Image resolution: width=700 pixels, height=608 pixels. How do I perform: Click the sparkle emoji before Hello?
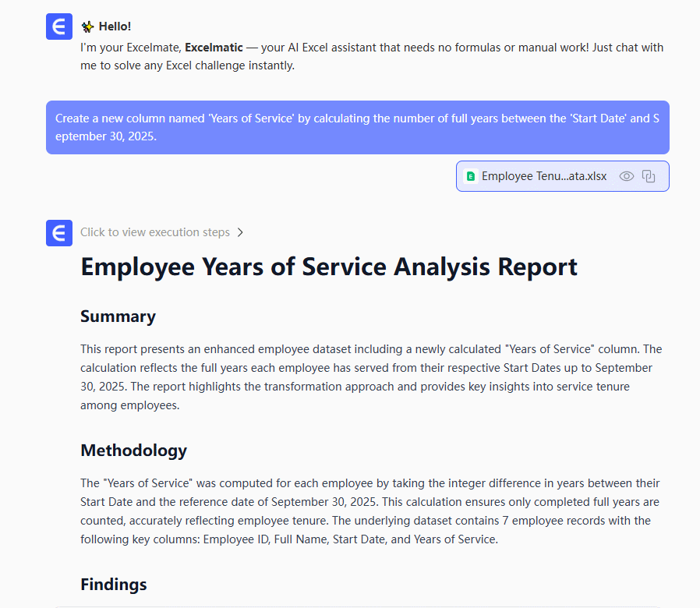[x=87, y=27]
